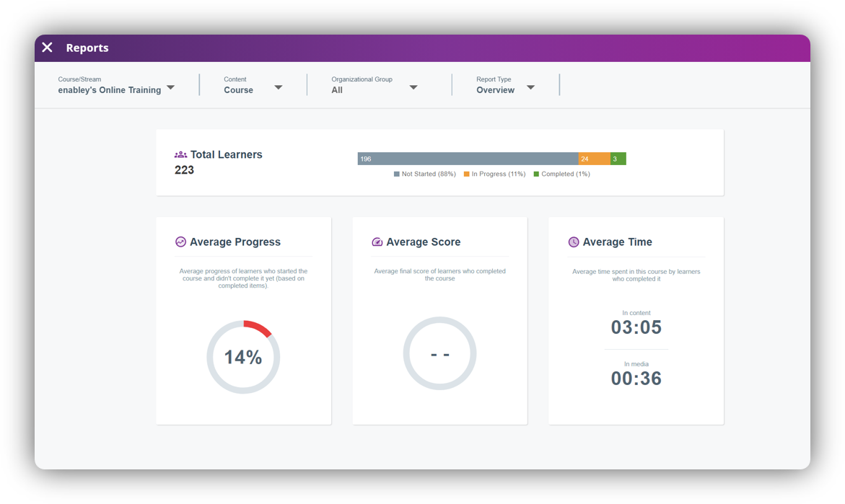Image resolution: width=845 pixels, height=504 pixels.
Task: Expand the Content dropdown
Action: pos(278,88)
